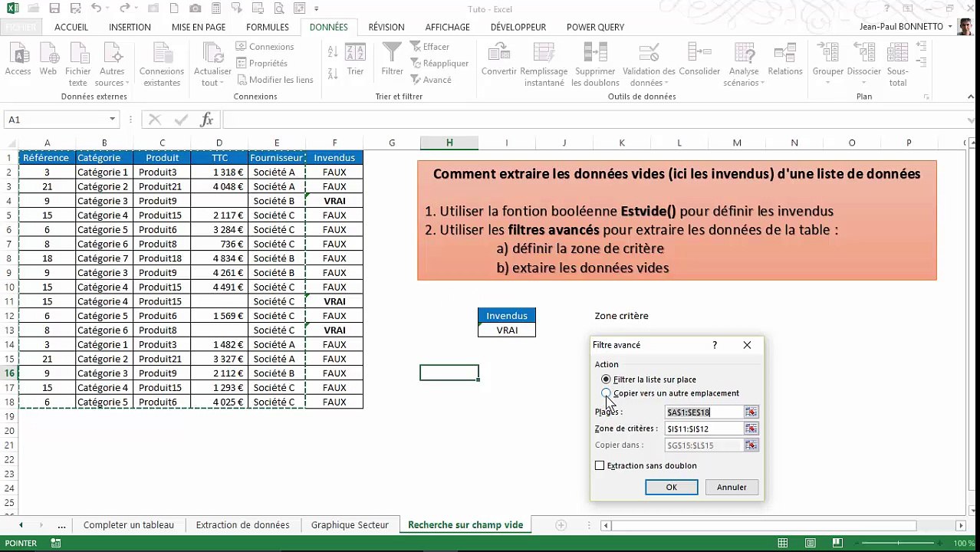Click the Redo arrow icon
Screen dimensions: 980x552
click(125, 8)
